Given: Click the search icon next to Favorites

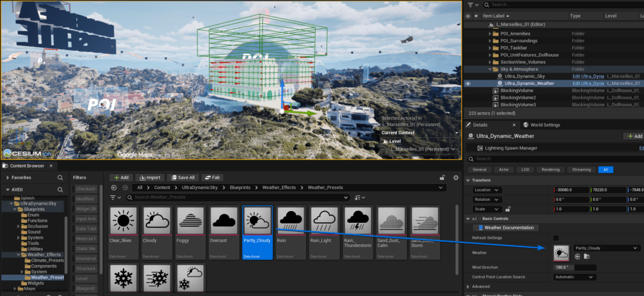Looking at the screenshot, I should click(59, 178).
